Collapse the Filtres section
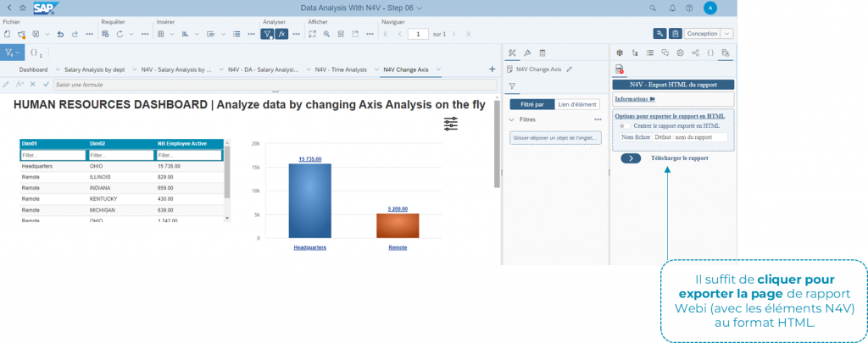Viewport: 868px width, 343px height. click(513, 120)
